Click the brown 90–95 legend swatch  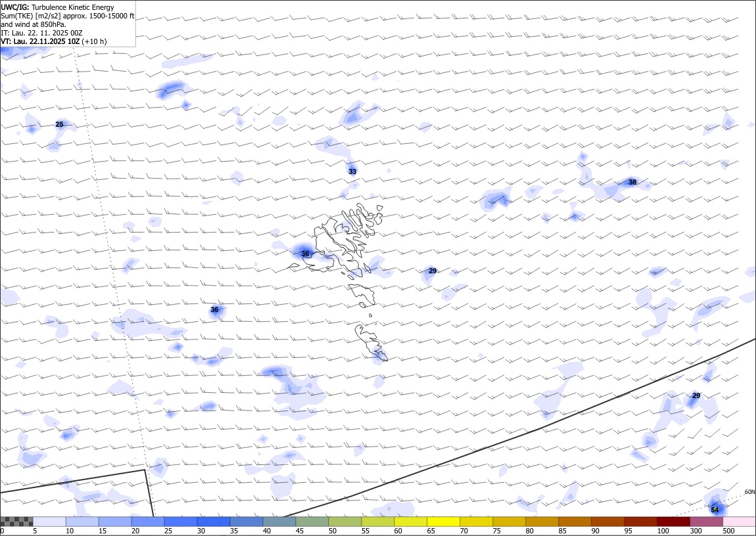[x=607, y=522]
